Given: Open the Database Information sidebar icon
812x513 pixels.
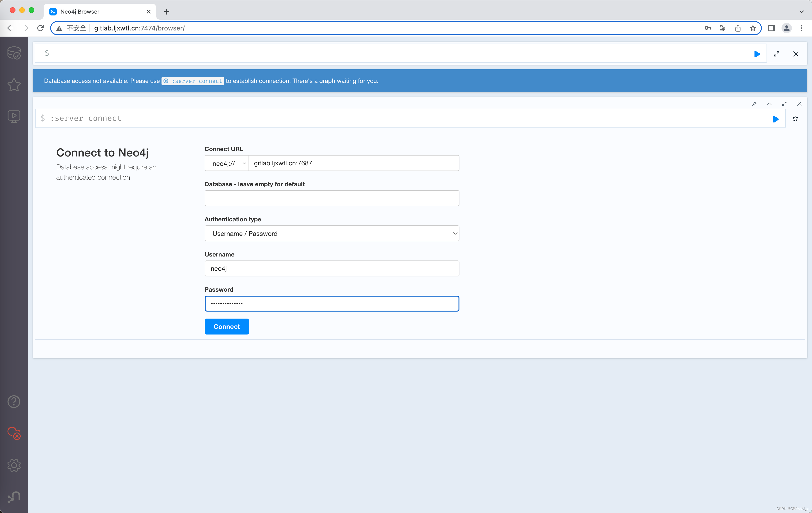Looking at the screenshot, I should [14, 53].
